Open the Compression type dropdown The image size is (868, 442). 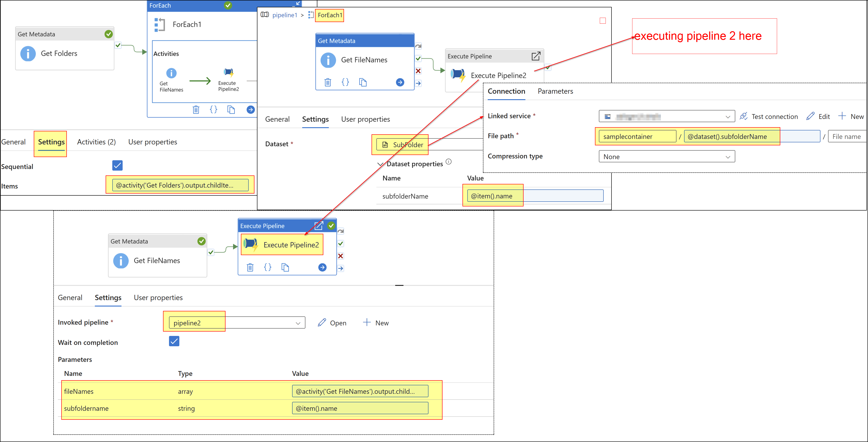click(666, 156)
